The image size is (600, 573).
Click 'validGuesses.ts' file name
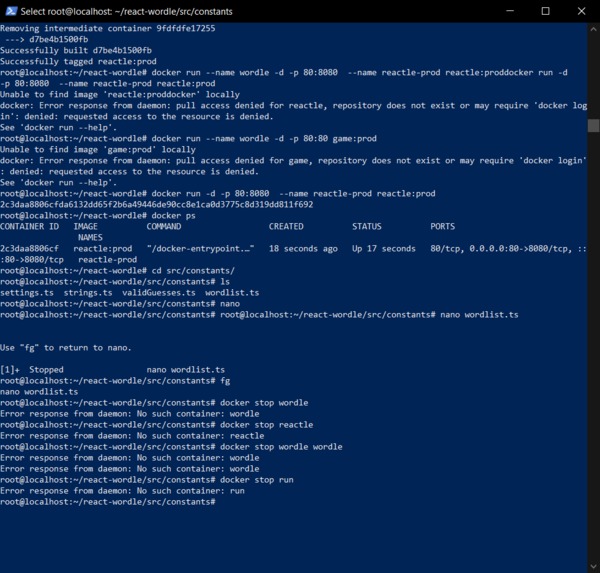coord(159,293)
